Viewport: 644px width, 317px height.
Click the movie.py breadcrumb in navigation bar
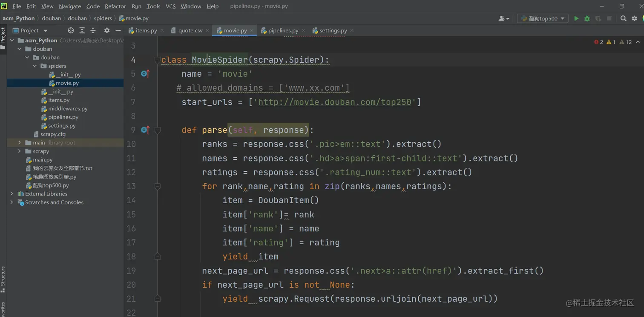[134, 18]
